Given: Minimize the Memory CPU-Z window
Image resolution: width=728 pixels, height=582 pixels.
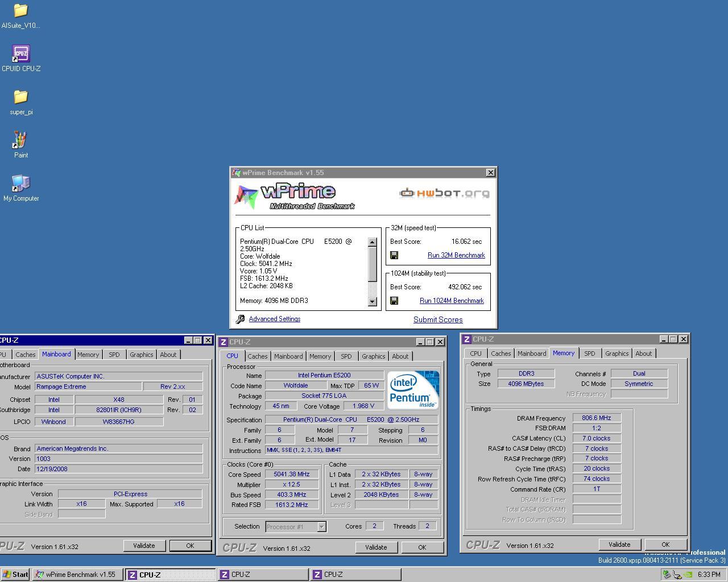Looking at the screenshot, I should click(x=664, y=339).
